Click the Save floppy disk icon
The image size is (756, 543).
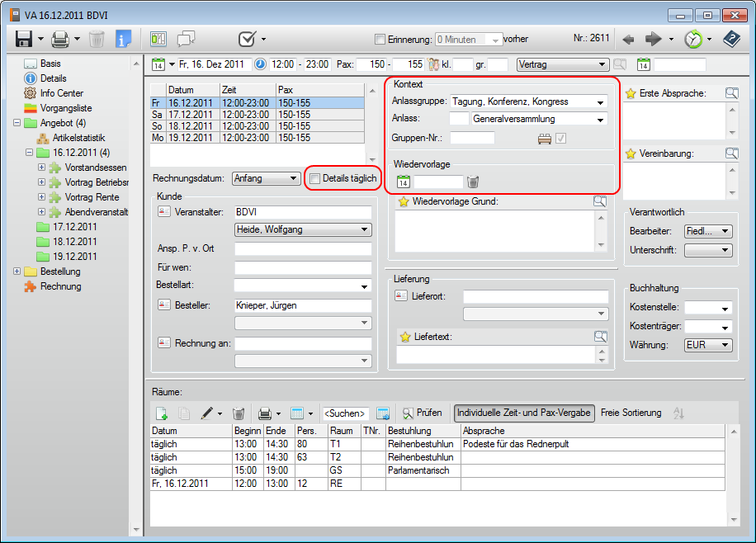pos(23,39)
